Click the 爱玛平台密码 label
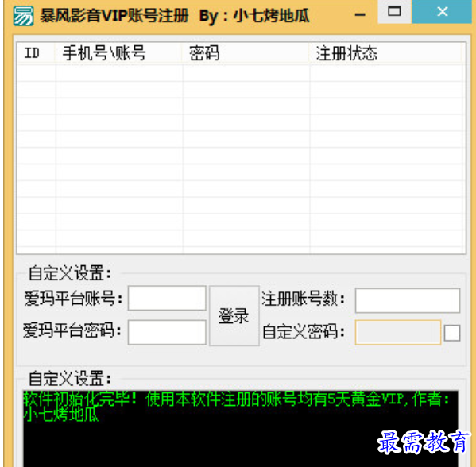Screen dimensions: 476x467 [72, 330]
